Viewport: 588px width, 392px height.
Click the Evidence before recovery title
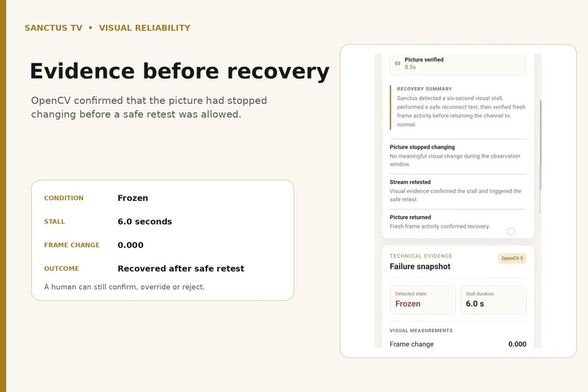[x=179, y=71]
